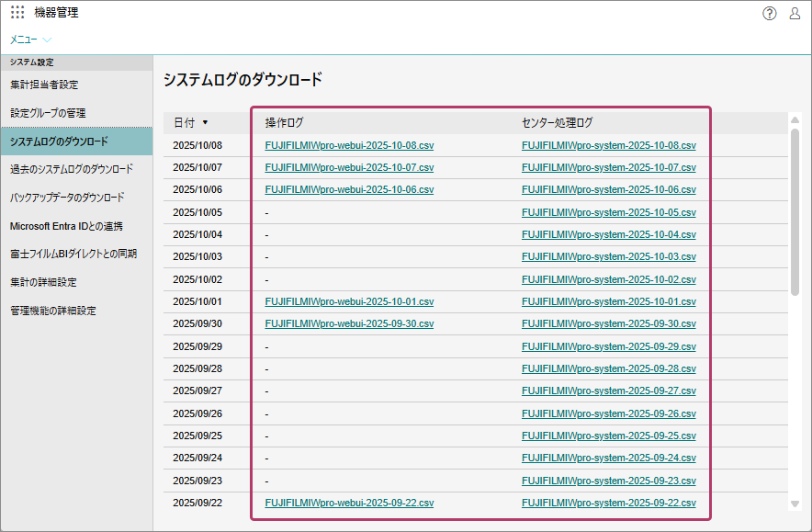This screenshot has height=532, width=812.
Task: Download FUJIFILMIWpro-system-2025-09-28.csv
Action: tap(608, 368)
